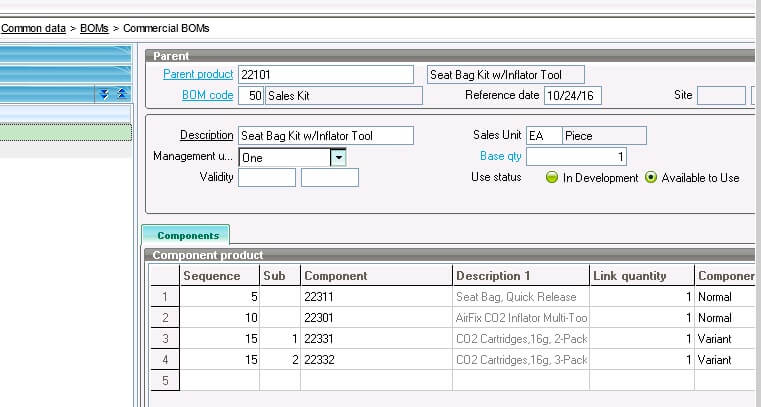
Task: Click the BOM code link label
Action: (x=207, y=96)
